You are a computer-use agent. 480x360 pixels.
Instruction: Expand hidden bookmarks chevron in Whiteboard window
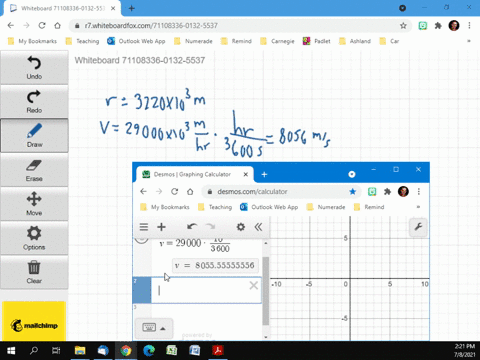[x=469, y=41]
